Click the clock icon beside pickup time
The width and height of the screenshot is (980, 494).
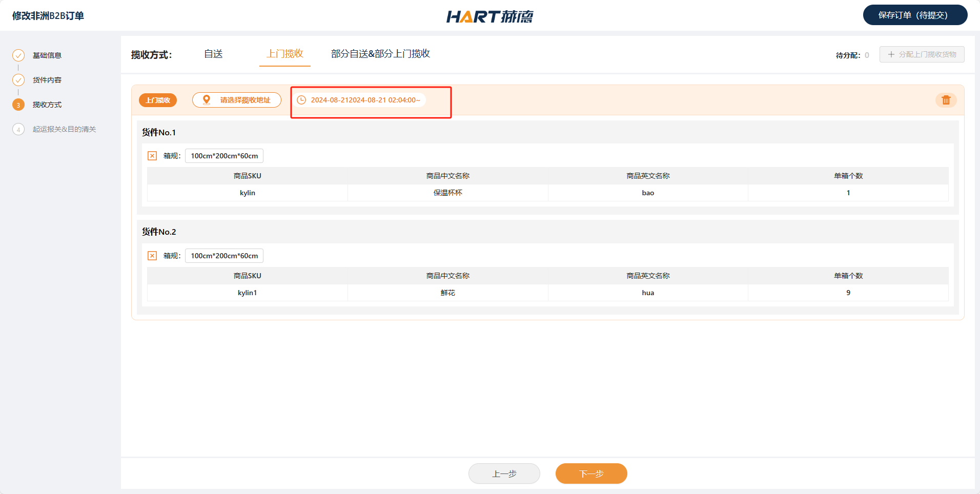301,100
